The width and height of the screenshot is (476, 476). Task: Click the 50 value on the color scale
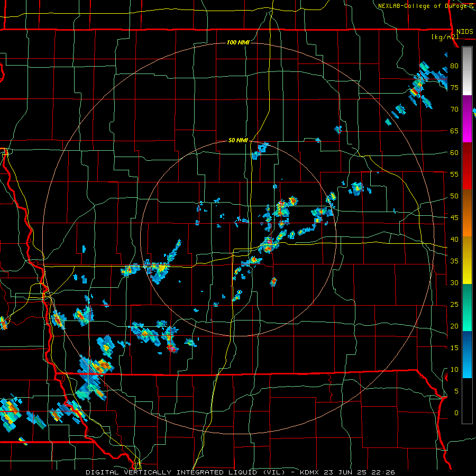click(x=454, y=196)
